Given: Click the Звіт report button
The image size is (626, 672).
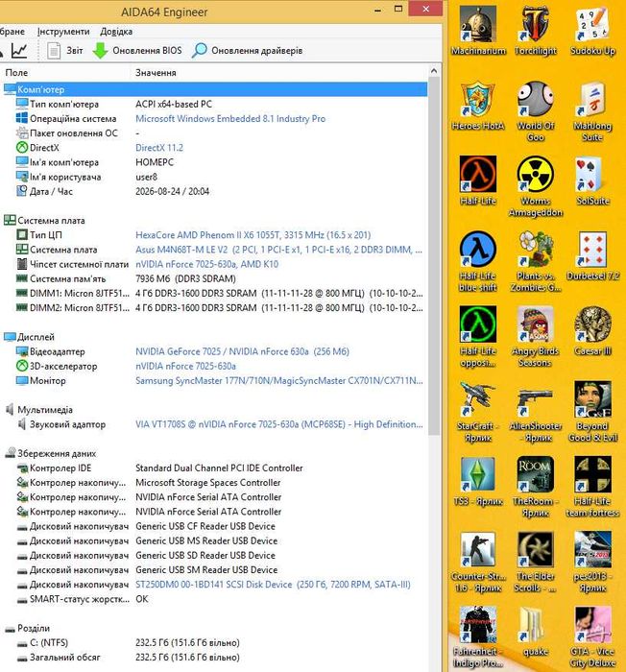Looking at the screenshot, I should [x=64, y=51].
